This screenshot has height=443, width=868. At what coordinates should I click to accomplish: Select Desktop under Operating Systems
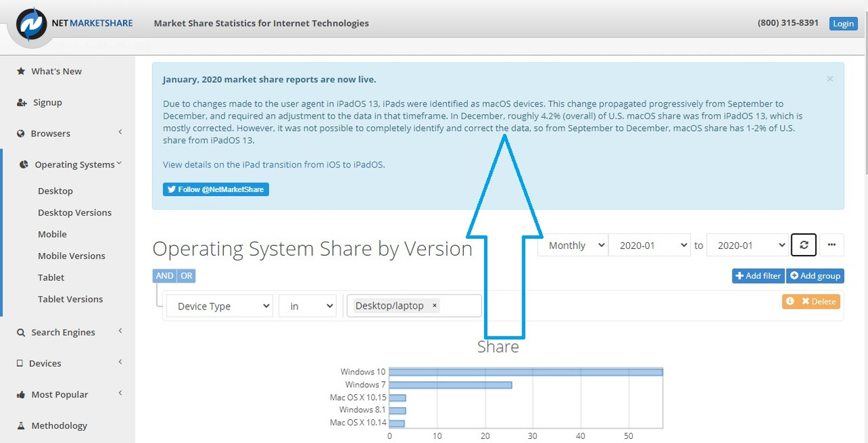click(x=56, y=191)
